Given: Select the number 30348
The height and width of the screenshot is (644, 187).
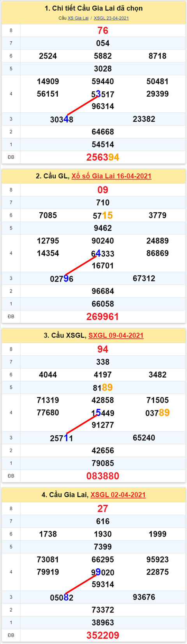Looking at the screenshot, I should point(62,119).
